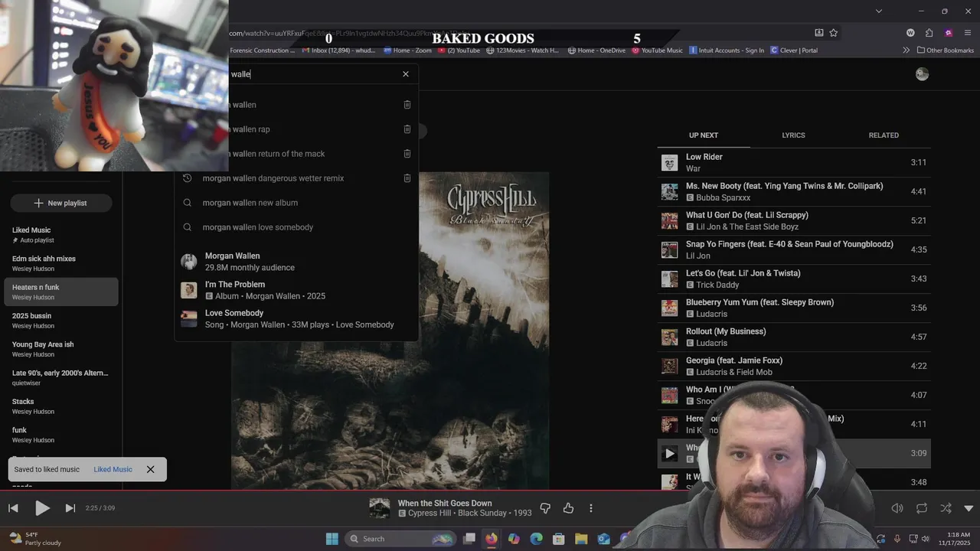980x551 pixels.
Task: Dismiss the 'Saved to liked music' toast
Action: (150, 469)
